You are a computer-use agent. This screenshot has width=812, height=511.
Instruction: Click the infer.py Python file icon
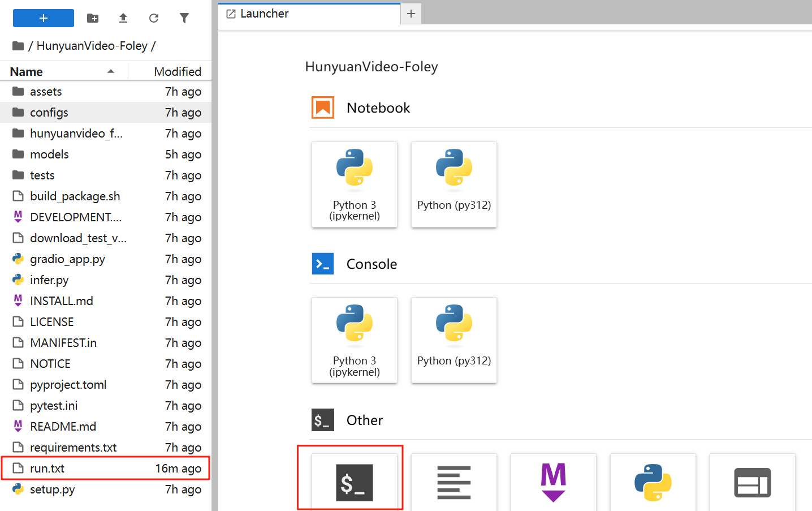[18, 280]
